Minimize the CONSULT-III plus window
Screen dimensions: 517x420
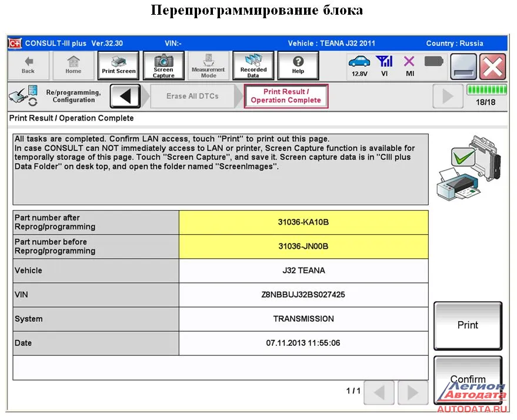click(x=463, y=66)
